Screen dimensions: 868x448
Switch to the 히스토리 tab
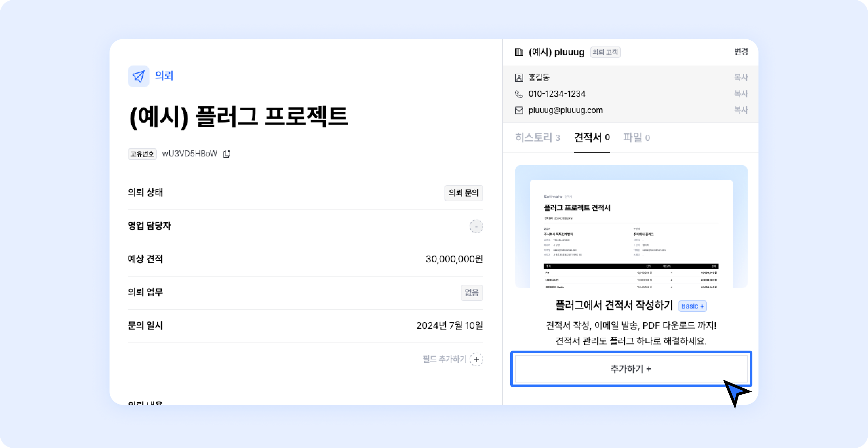click(x=537, y=137)
